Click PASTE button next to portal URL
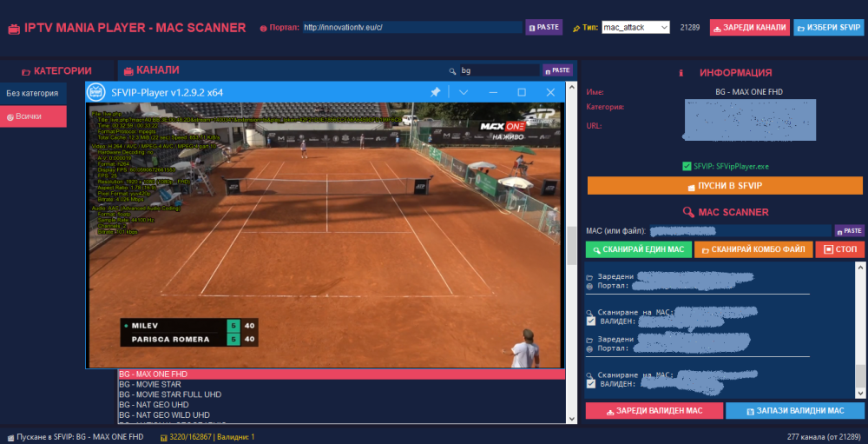 [x=543, y=27]
